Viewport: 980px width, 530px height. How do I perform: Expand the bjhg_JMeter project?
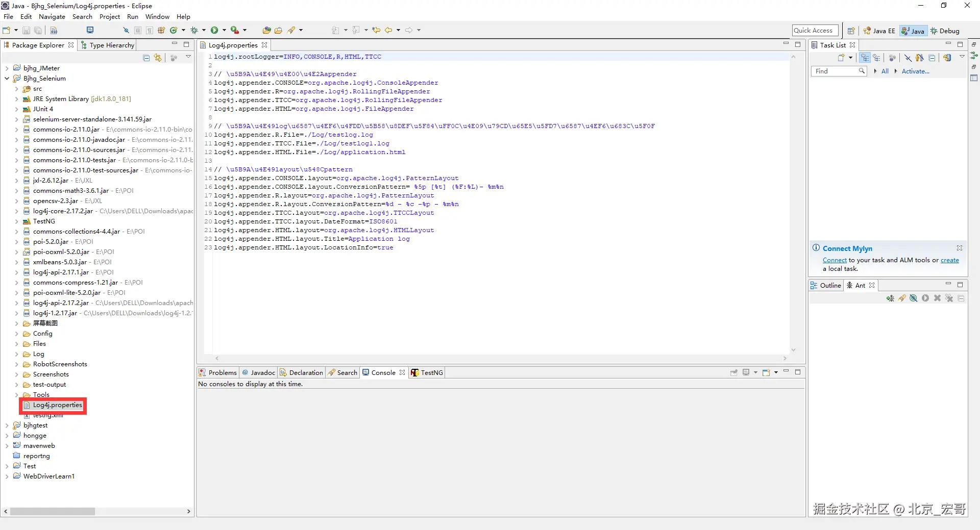[7, 68]
